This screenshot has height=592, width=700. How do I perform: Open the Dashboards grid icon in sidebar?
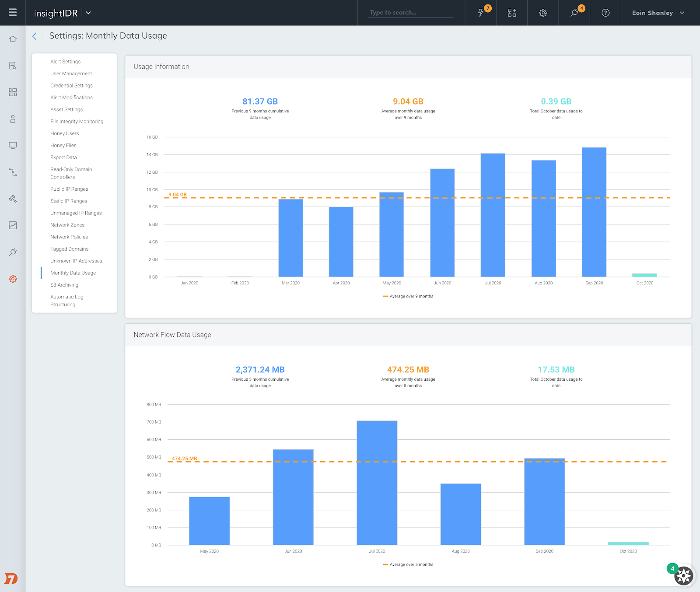[13, 92]
